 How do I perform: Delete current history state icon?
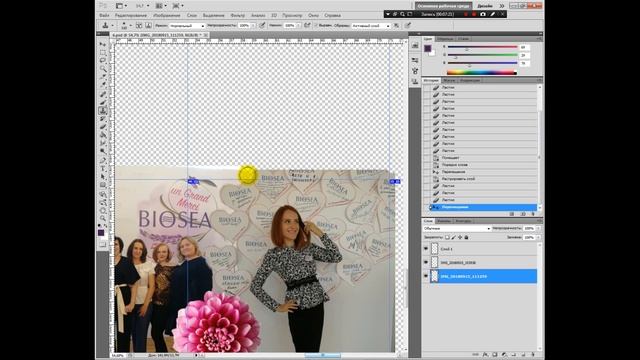(533, 214)
